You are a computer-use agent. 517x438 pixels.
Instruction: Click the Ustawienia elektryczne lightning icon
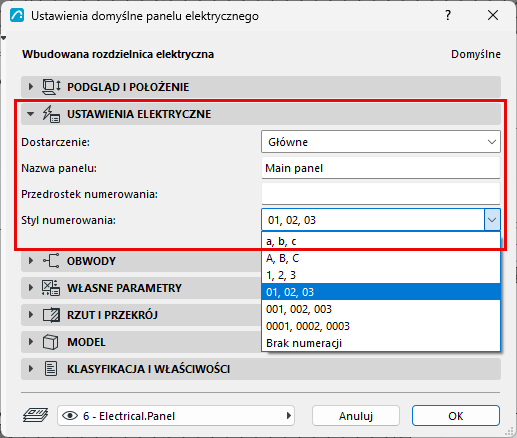click(51, 114)
